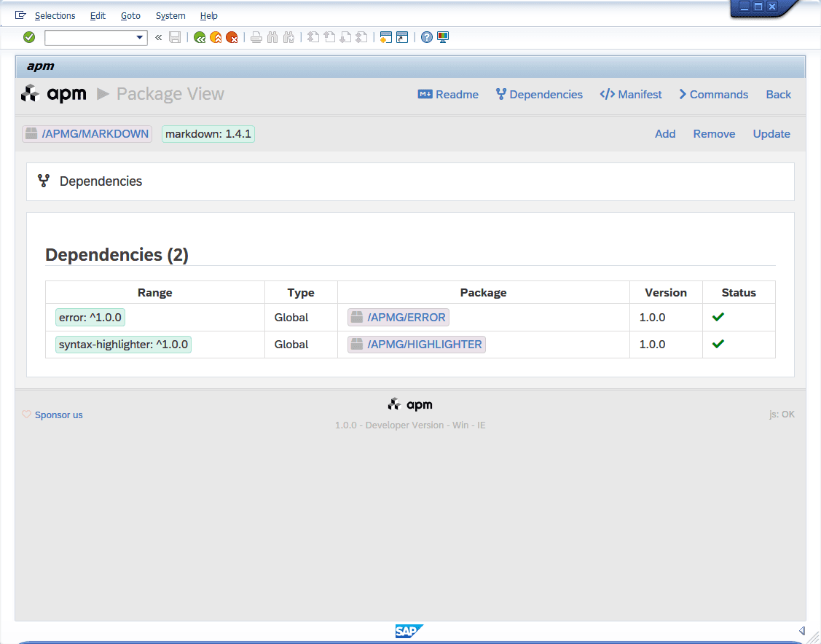
Task: Click the footer version text 1.0.0 - Developer Version
Action: 410,425
